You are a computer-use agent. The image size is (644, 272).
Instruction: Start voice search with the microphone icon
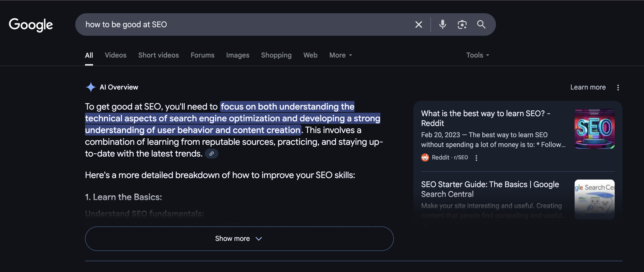click(443, 24)
